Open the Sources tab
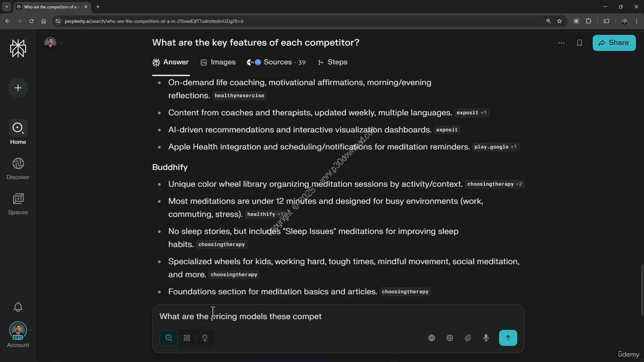 [x=276, y=62]
